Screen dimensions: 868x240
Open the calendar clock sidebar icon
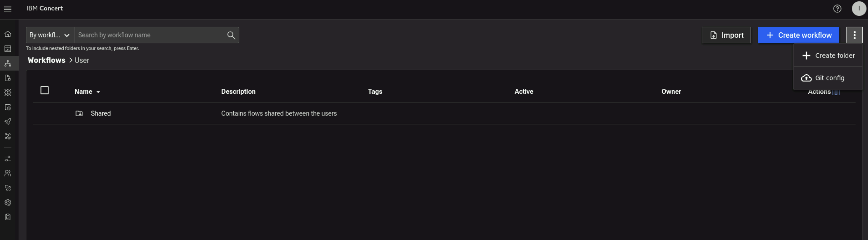click(x=8, y=107)
